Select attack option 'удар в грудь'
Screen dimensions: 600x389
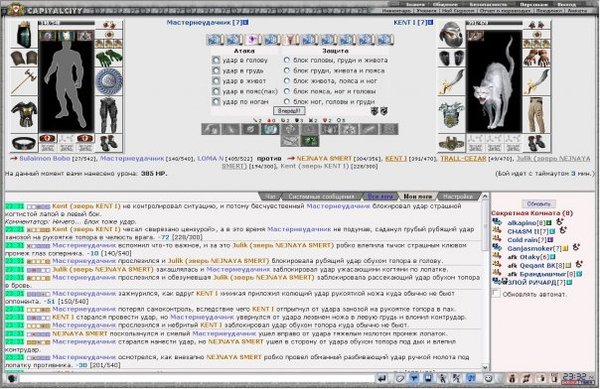click(x=216, y=71)
